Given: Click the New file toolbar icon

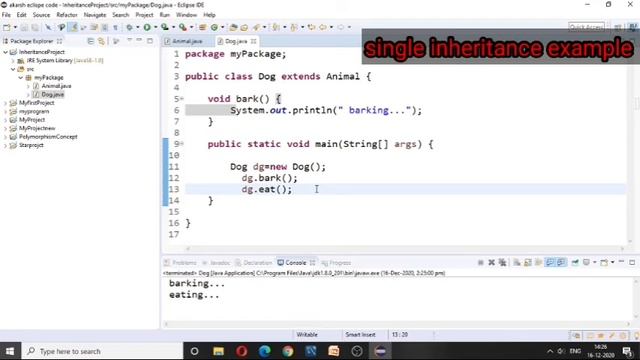Looking at the screenshot, I should 7,27.
